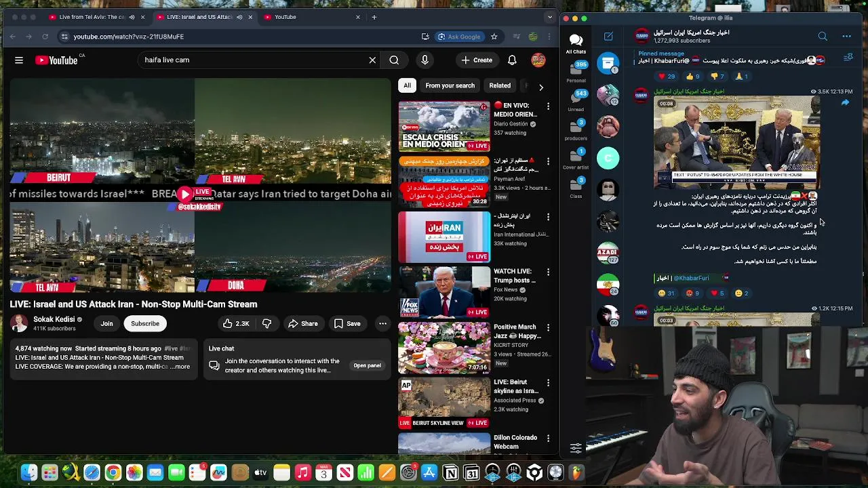Open the @KhabarFuri link in Telegram message
Screen dimensions: 868x488
(690, 278)
